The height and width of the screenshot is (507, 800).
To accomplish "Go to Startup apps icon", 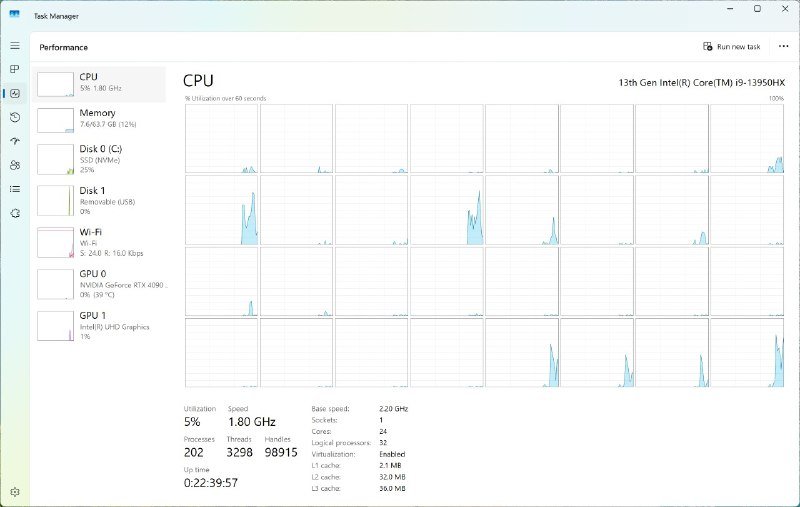I will pos(15,141).
